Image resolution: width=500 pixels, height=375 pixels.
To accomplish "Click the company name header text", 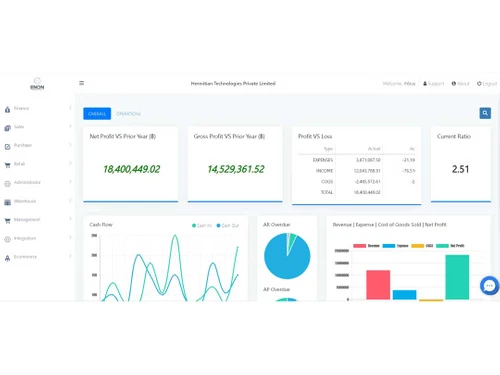I will coord(233,83).
